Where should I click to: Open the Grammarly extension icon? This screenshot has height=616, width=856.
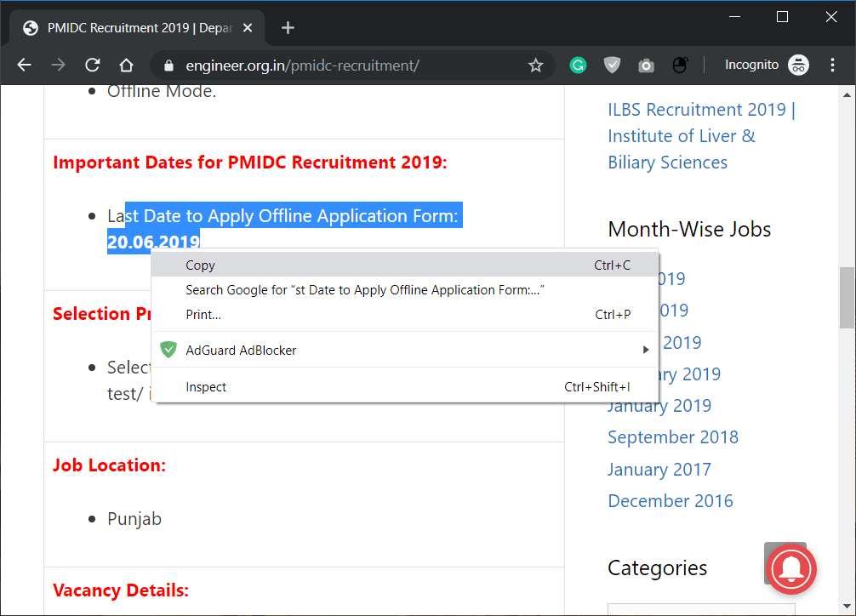(578, 66)
